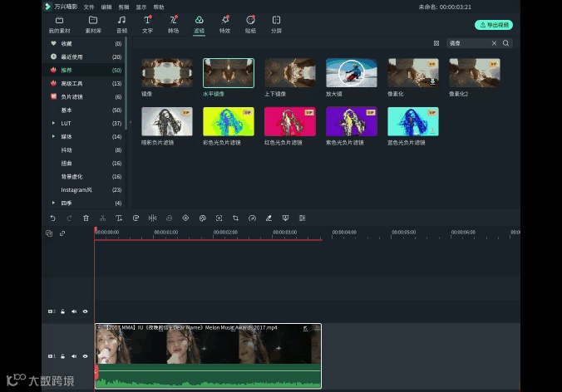This screenshot has height=392, width=562.
Task: Click the text tool icon in timeline toolbar
Action: tap(119, 218)
